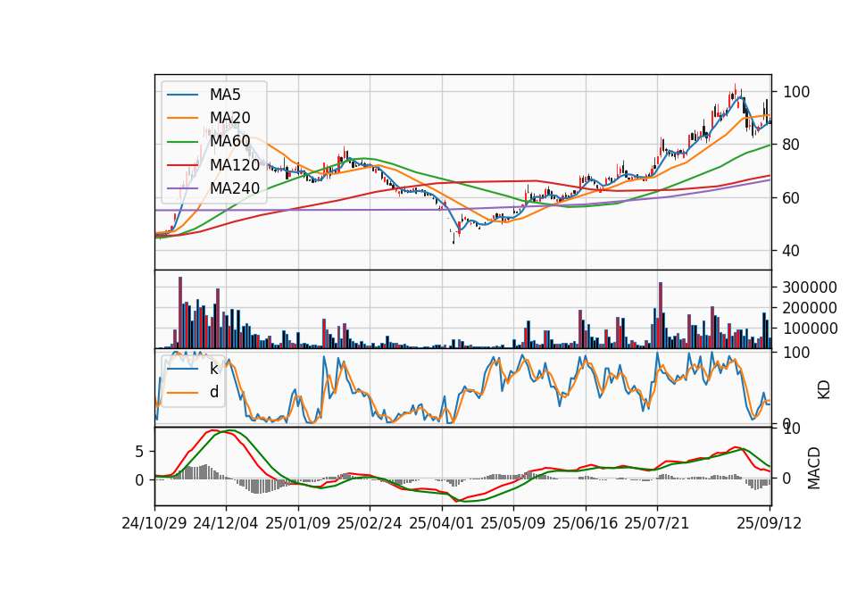Image resolution: width=857 pixels, height=616 pixels.
Task: Click the MA5 legend label
Action: (x=225, y=95)
